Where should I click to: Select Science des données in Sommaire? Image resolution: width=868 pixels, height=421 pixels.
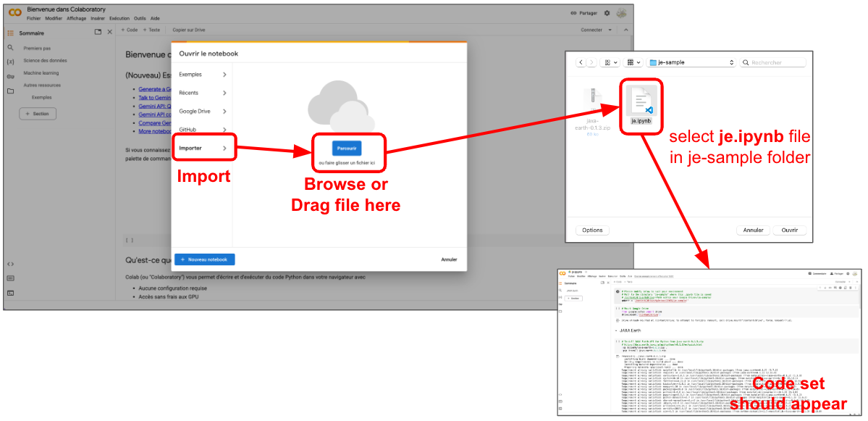[x=45, y=60]
